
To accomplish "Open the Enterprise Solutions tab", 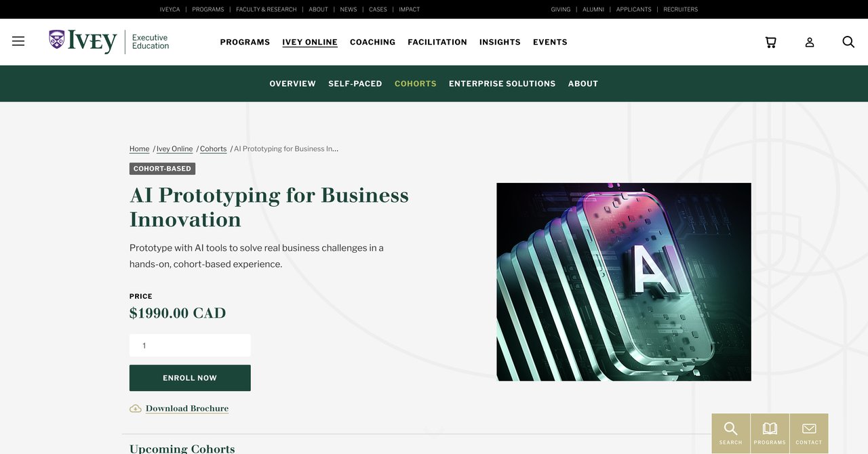I will (502, 84).
